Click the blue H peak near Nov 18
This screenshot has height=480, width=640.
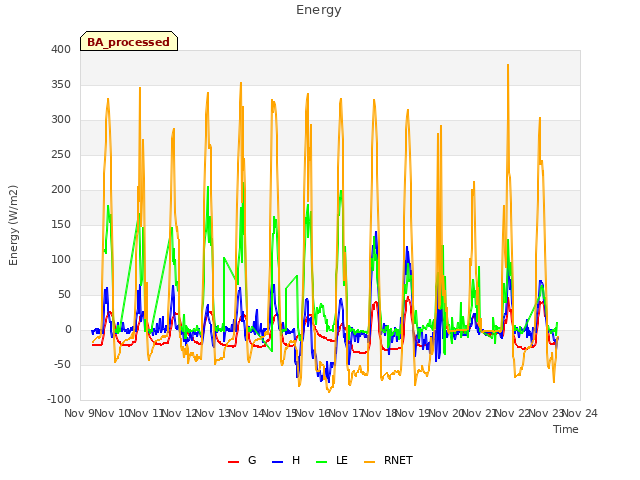click(x=376, y=233)
